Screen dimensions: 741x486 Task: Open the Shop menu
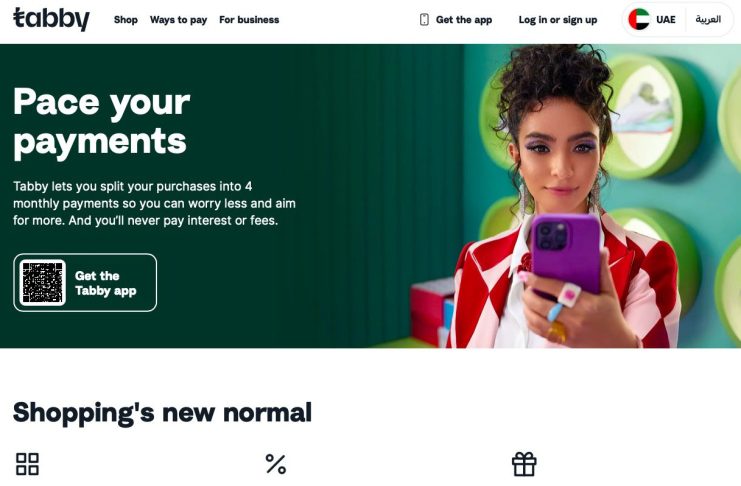[126, 20]
